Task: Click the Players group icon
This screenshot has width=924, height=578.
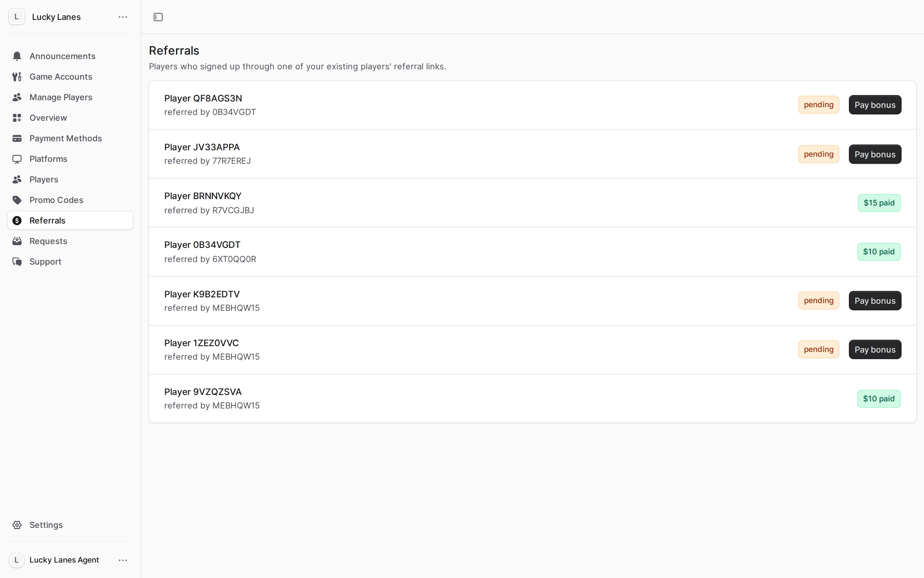Action: tap(17, 180)
